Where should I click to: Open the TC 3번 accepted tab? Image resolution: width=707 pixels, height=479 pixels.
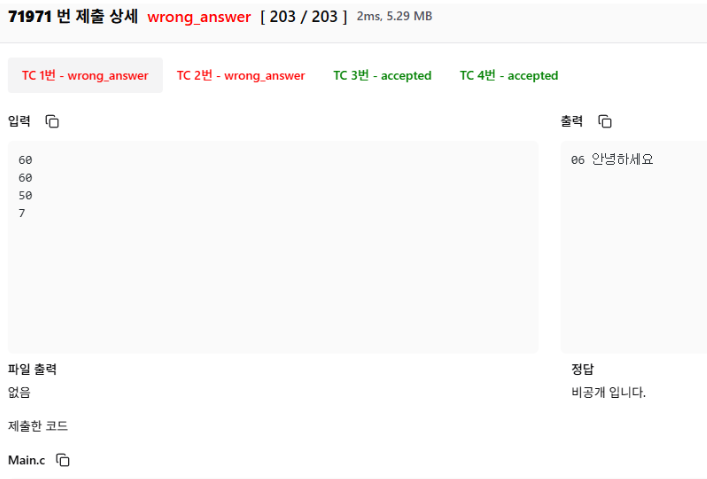pos(382,75)
